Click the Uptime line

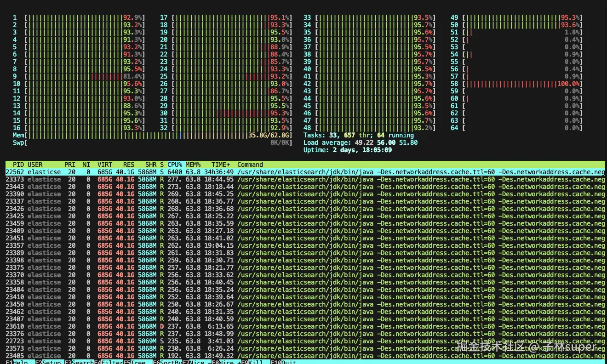click(x=348, y=150)
